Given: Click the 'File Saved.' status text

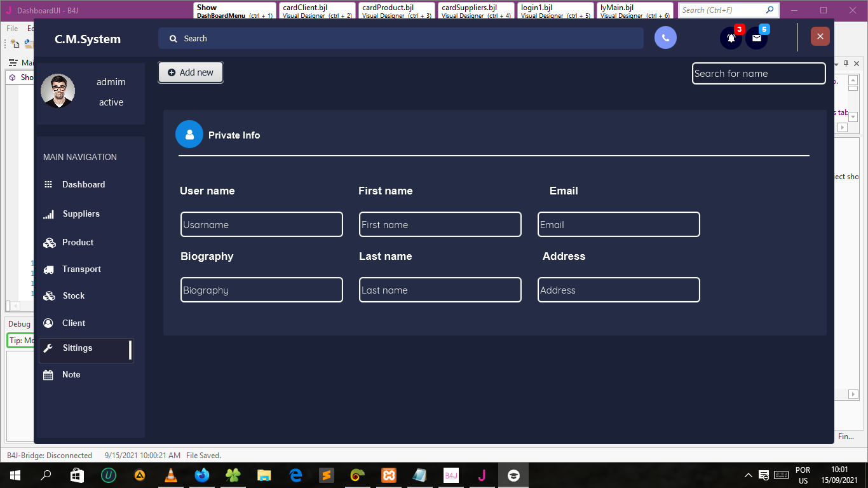Looking at the screenshot, I should [x=203, y=456].
